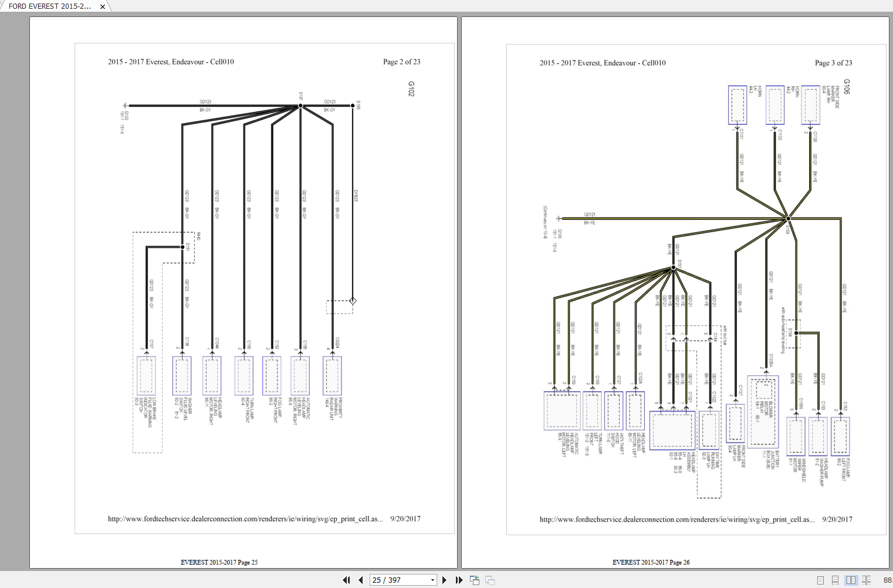Switch to continuous facing page view
The image size is (893, 588).
tap(866, 580)
